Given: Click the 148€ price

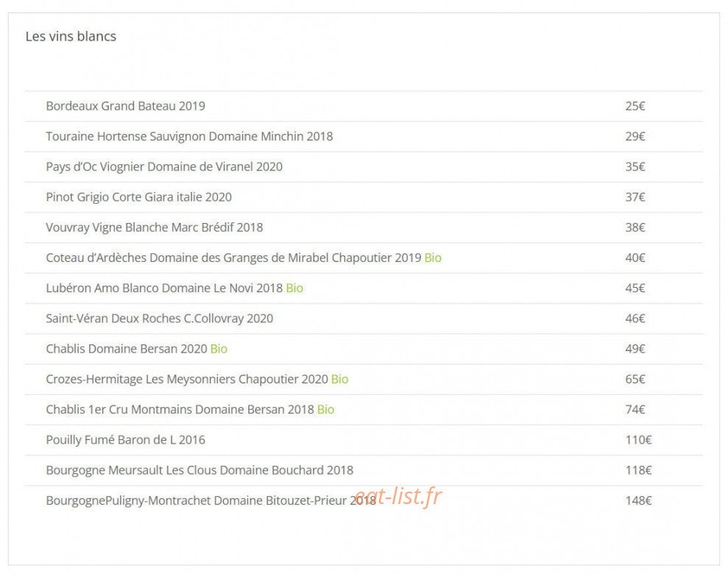Looking at the screenshot, I should pyautogui.click(x=638, y=500).
